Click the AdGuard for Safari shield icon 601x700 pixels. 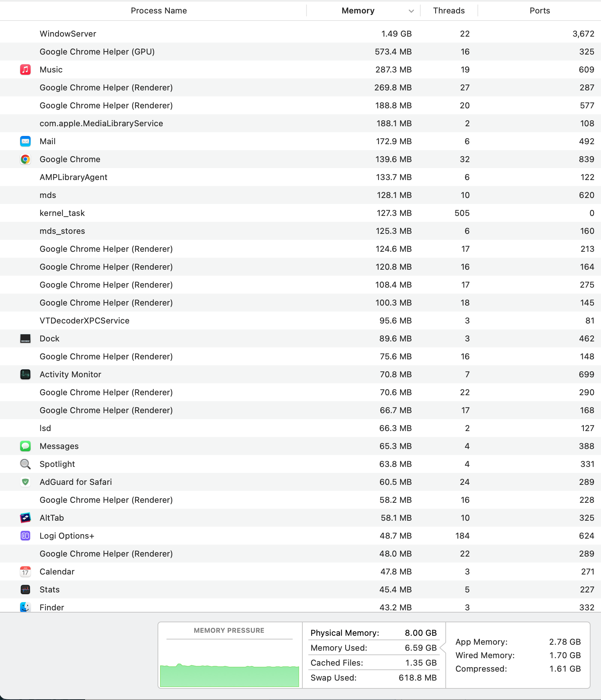click(25, 482)
